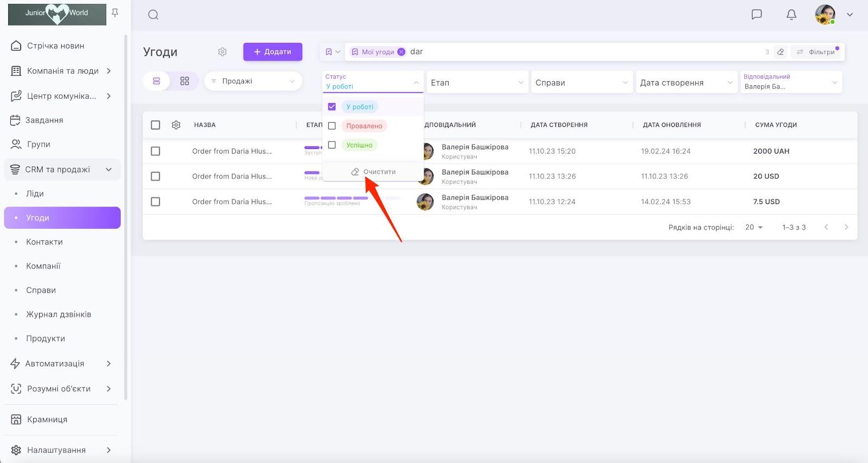Click the pin sidebar icon
The height and width of the screenshot is (463, 868).
point(115,13)
